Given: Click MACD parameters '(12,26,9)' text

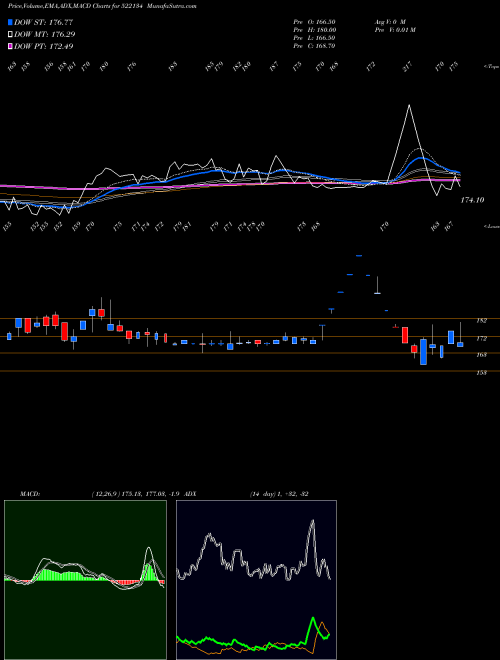Looking at the screenshot, I should click(105, 494).
